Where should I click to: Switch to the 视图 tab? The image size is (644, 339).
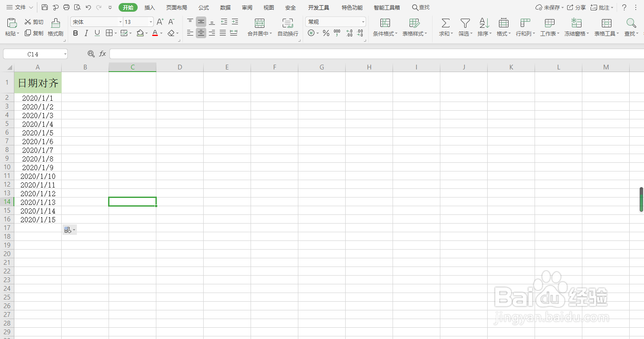[269, 7]
